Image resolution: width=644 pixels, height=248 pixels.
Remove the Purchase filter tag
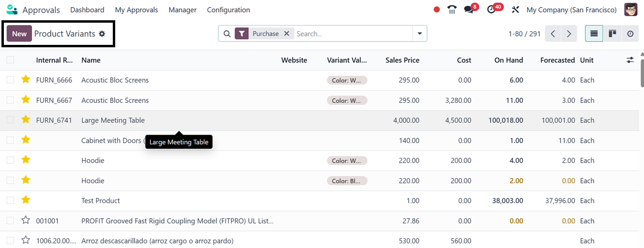click(286, 34)
